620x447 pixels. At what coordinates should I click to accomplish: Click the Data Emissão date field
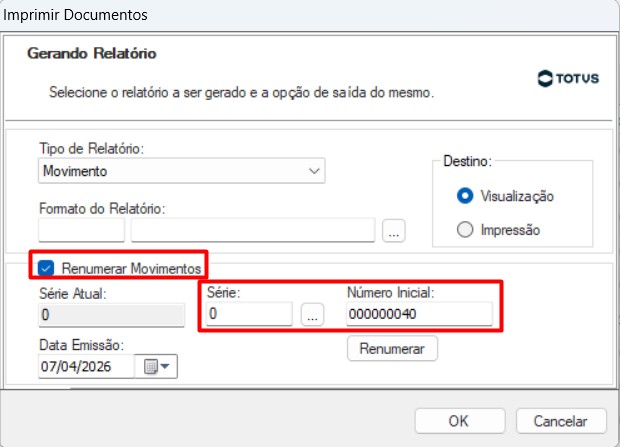(86, 366)
